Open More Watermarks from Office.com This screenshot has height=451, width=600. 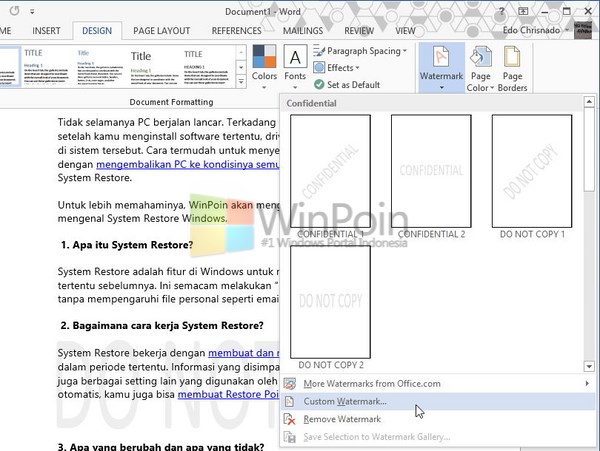[x=437, y=383]
